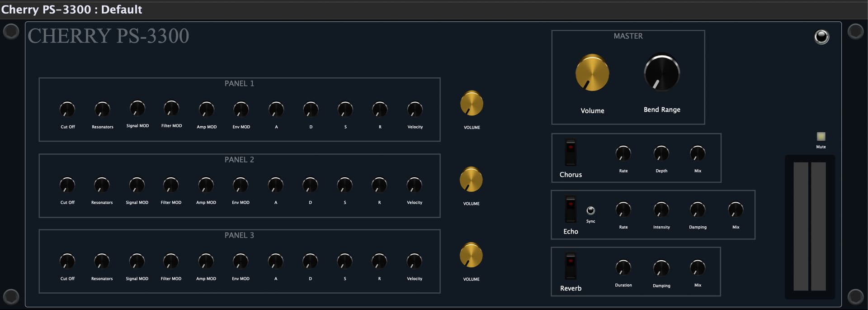Click the Panel 1 Env MOD knob

pos(241,109)
